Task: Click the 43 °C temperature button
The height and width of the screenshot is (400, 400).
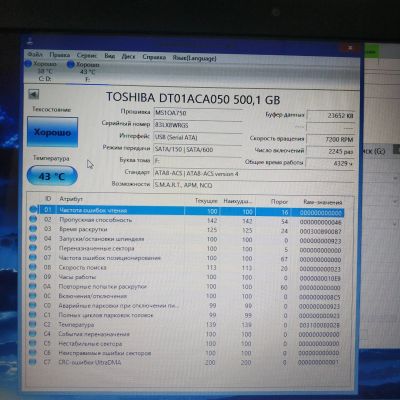Action: pyautogui.click(x=52, y=176)
